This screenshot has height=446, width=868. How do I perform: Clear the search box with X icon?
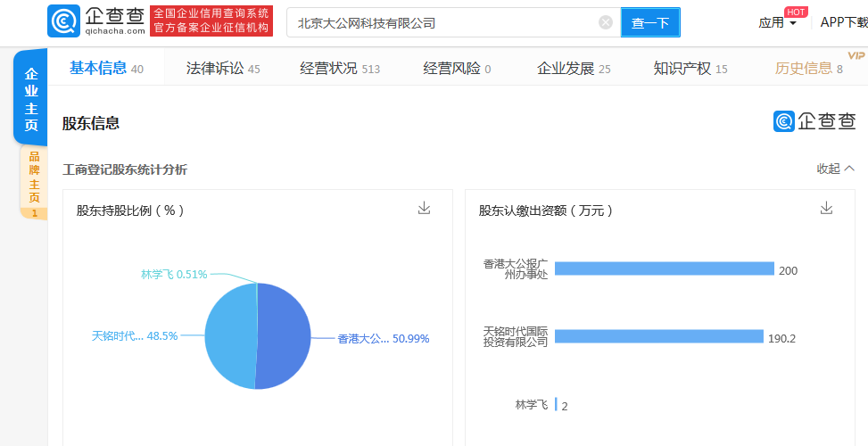pyautogui.click(x=606, y=22)
